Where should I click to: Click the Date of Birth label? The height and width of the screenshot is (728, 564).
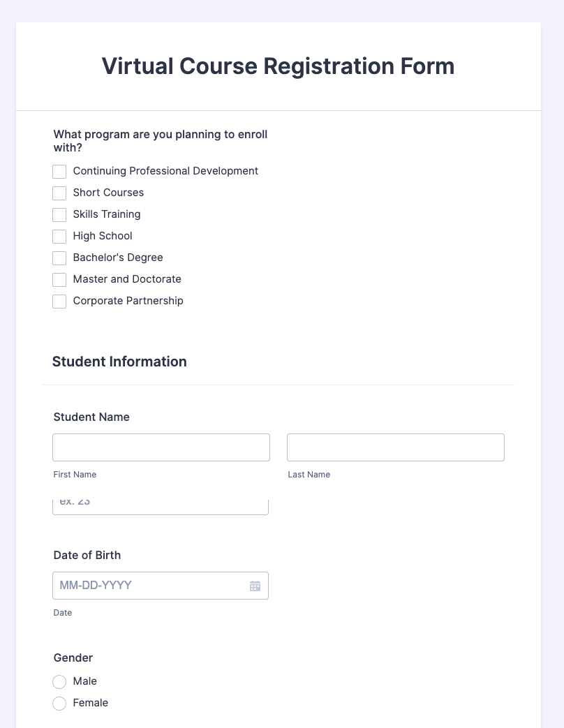point(87,556)
